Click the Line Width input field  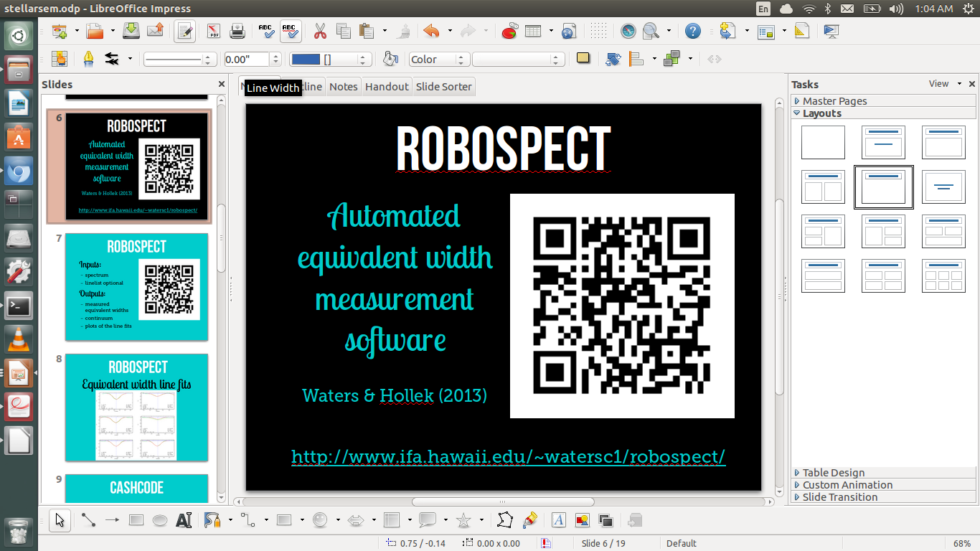pos(246,60)
